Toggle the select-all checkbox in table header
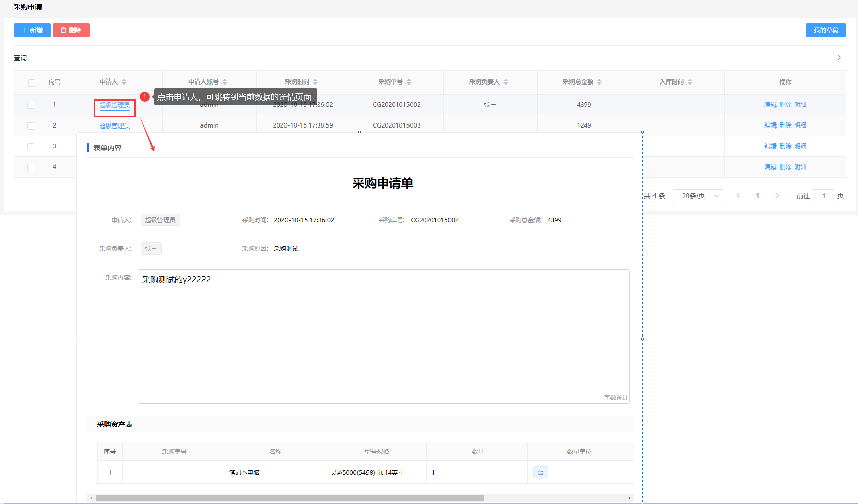The width and height of the screenshot is (858, 504). [x=32, y=82]
